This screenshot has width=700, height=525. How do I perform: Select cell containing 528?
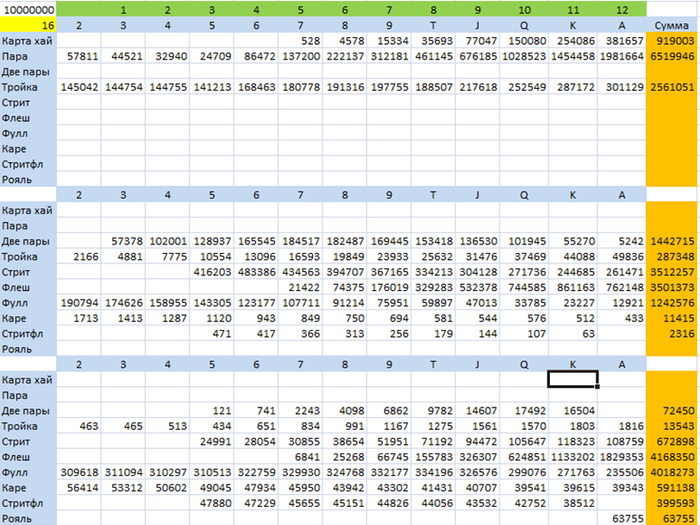[300, 41]
